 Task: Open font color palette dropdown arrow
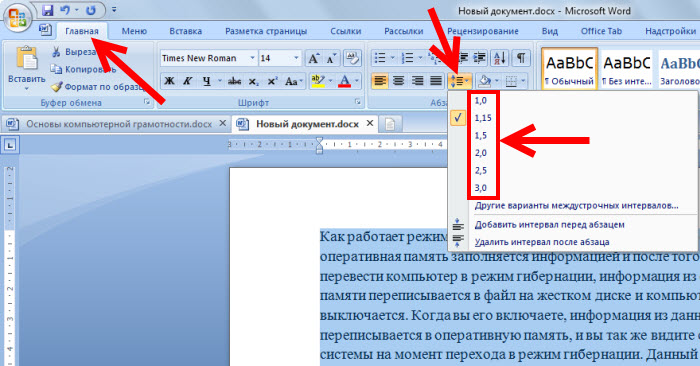pos(357,81)
